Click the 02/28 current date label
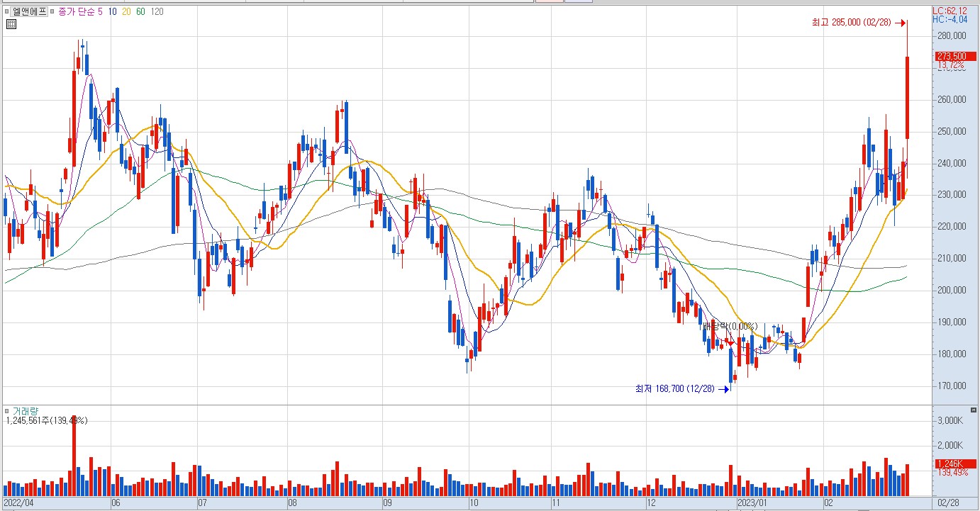Image resolution: width=980 pixels, height=511 pixels. pos(948,503)
